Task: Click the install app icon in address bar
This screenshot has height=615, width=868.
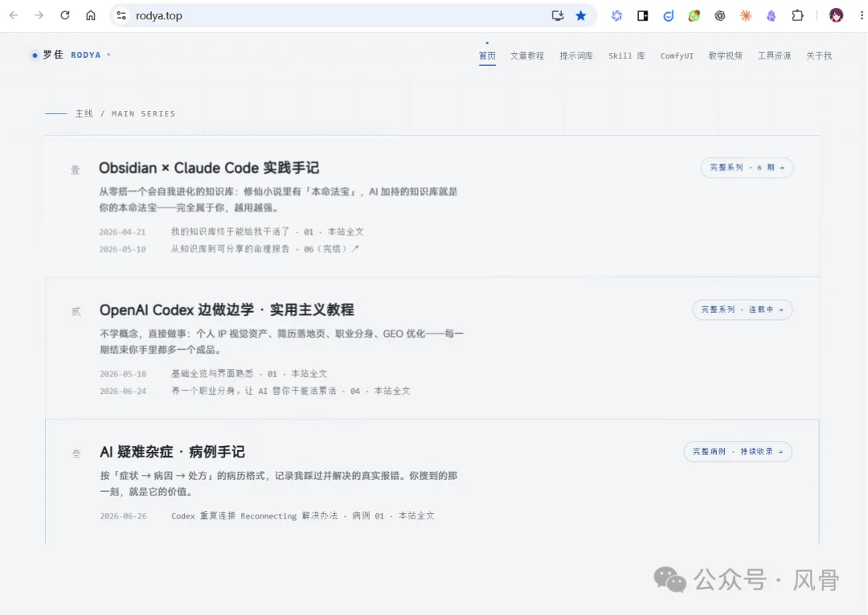Action: (558, 15)
